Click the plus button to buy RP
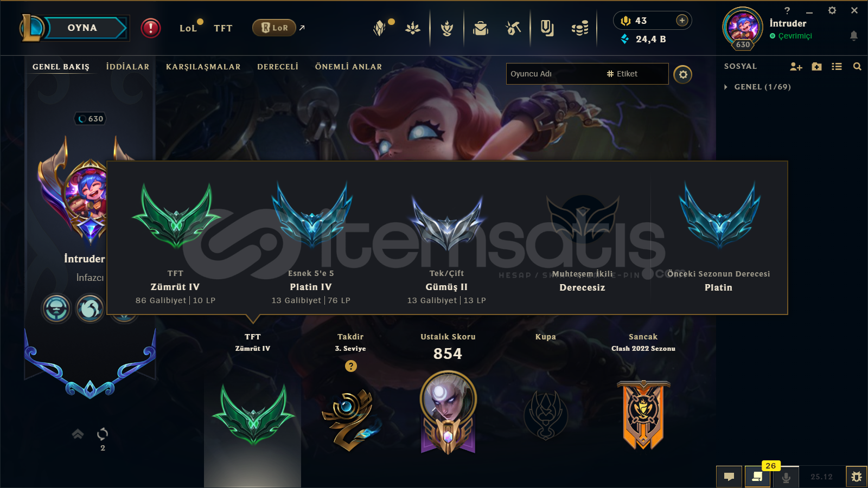The height and width of the screenshot is (488, 868). (682, 21)
